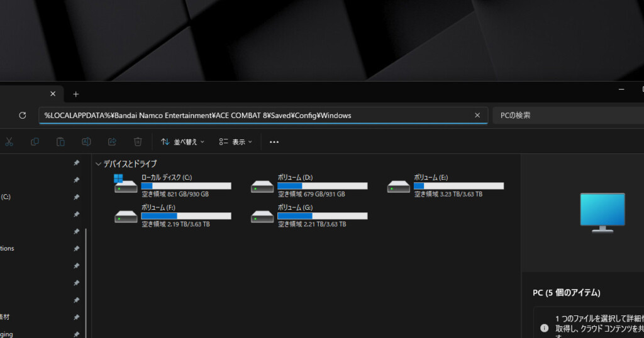Open the three-dot more options menu
Viewport: 644px width, 338px height.
click(x=274, y=142)
